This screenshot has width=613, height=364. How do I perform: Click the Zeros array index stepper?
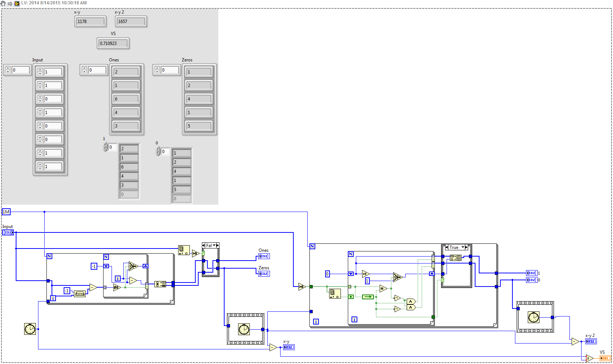157,70
